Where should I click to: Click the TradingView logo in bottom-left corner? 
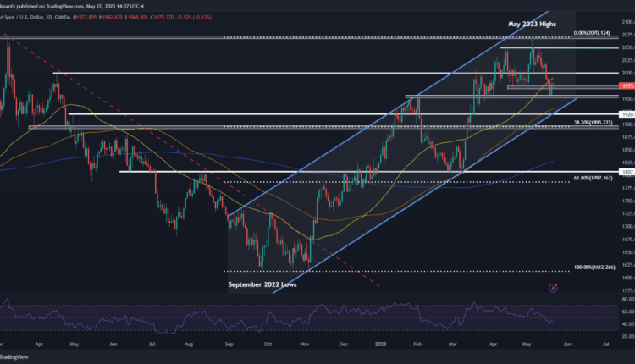tap(17, 358)
